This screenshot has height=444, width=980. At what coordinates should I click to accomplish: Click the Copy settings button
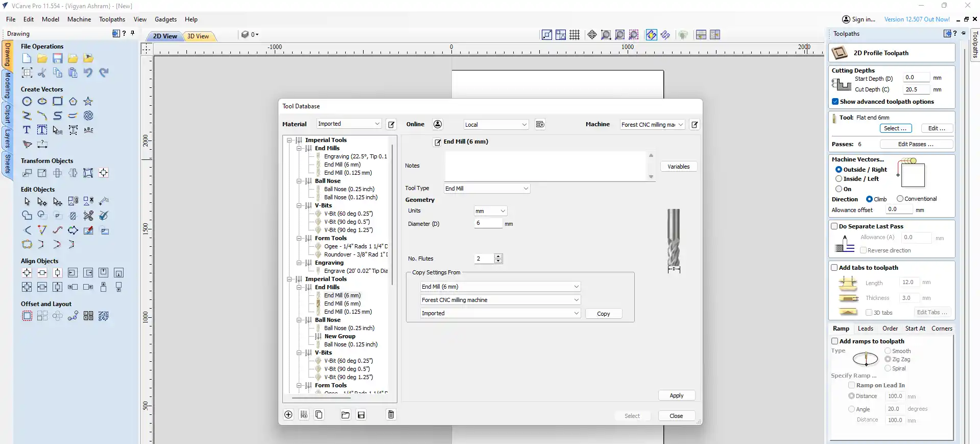pyautogui.click(x=603, y=314)
